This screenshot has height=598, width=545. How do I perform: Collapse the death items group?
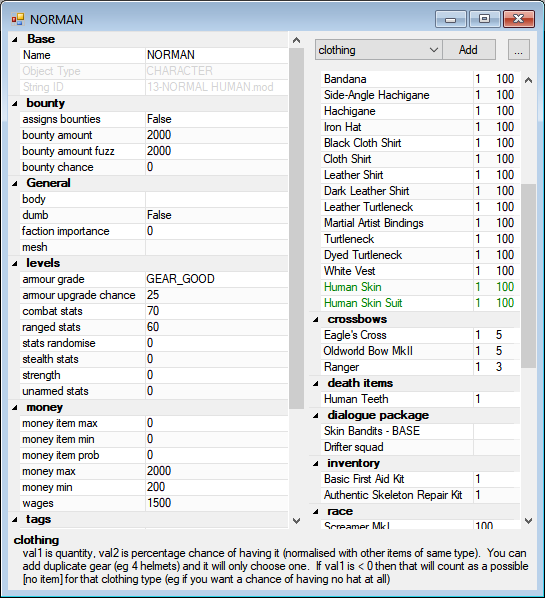316,384
